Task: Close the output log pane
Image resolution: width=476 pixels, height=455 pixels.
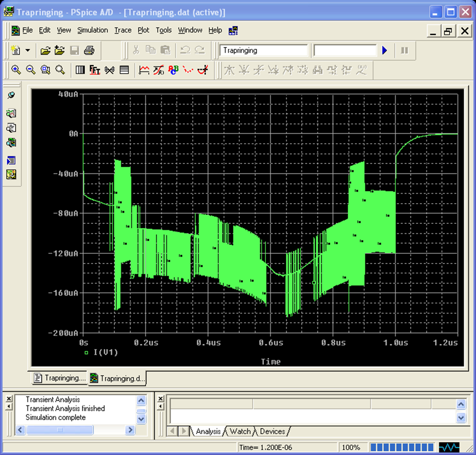Action: coord(9,398)
